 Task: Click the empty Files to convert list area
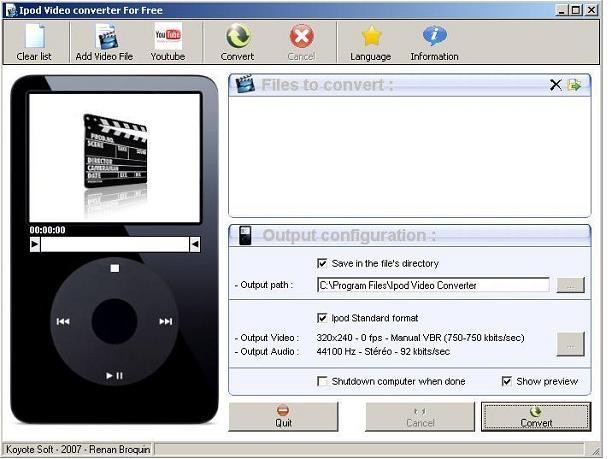tap(409, 156)
